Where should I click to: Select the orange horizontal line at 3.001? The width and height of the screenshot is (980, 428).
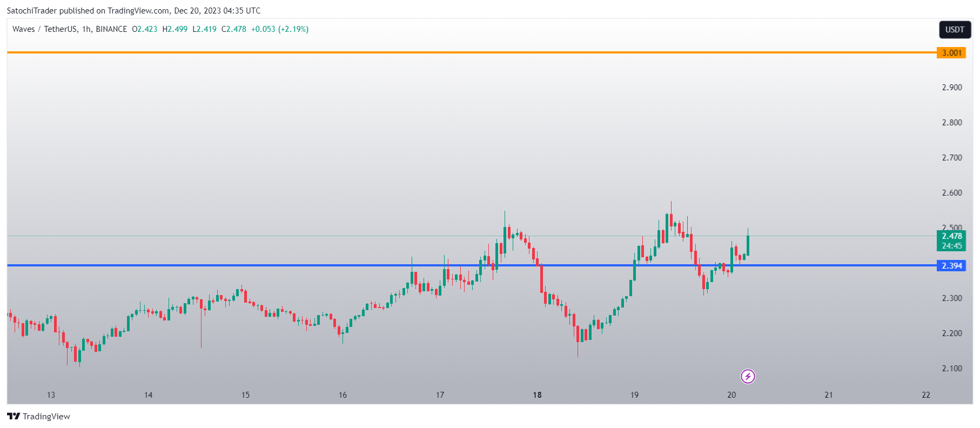pos(472,52)
